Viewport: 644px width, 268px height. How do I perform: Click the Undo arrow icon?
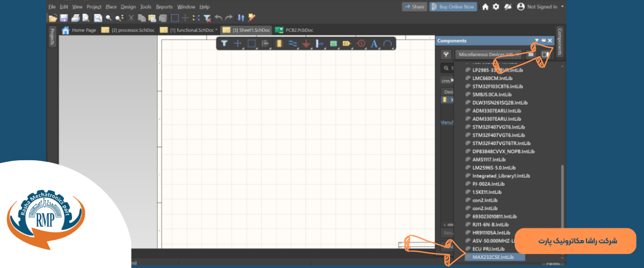(x=218, y=18)
